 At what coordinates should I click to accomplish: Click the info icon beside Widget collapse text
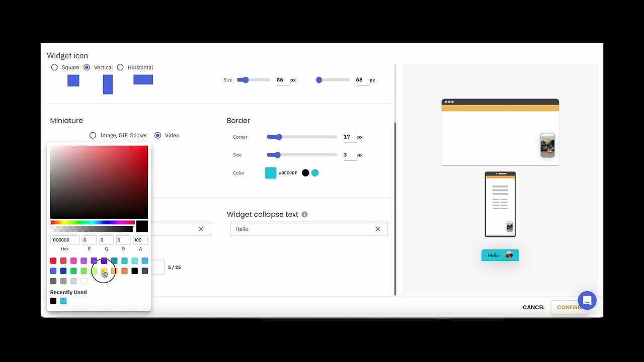pyautogui.click(x=304, y=214)
